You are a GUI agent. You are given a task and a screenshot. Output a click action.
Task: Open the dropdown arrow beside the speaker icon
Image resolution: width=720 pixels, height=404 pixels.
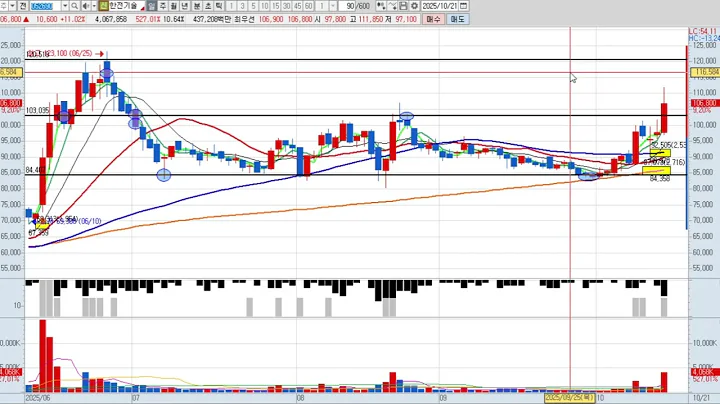point(94,6)
